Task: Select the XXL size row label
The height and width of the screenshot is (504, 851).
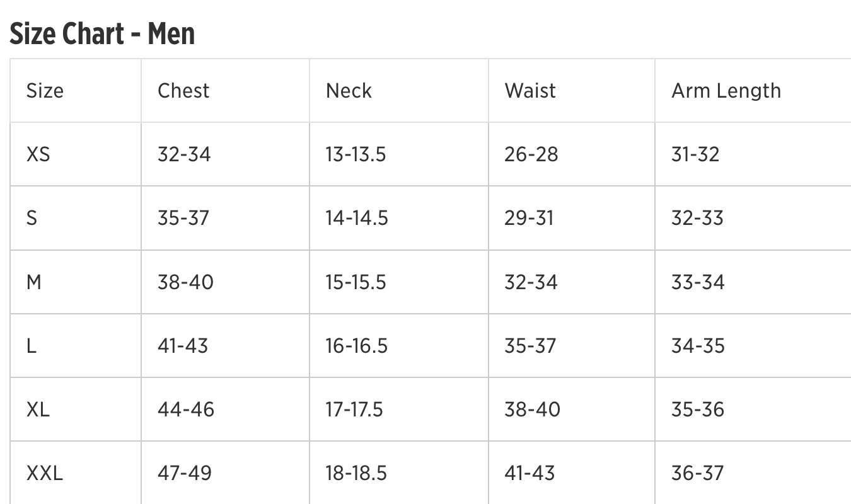Action: coord(45,473)
